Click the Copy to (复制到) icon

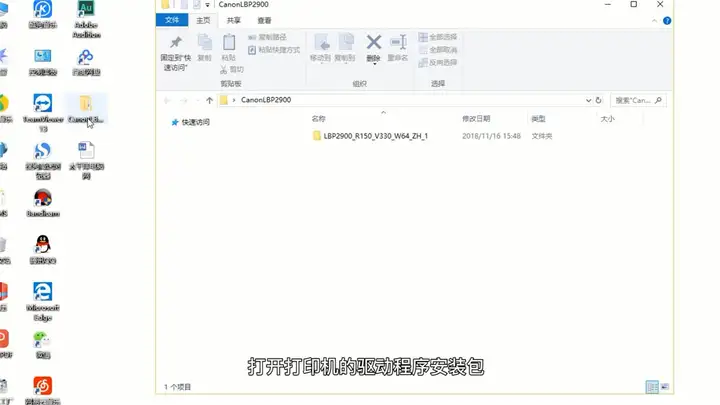point(346,43)
